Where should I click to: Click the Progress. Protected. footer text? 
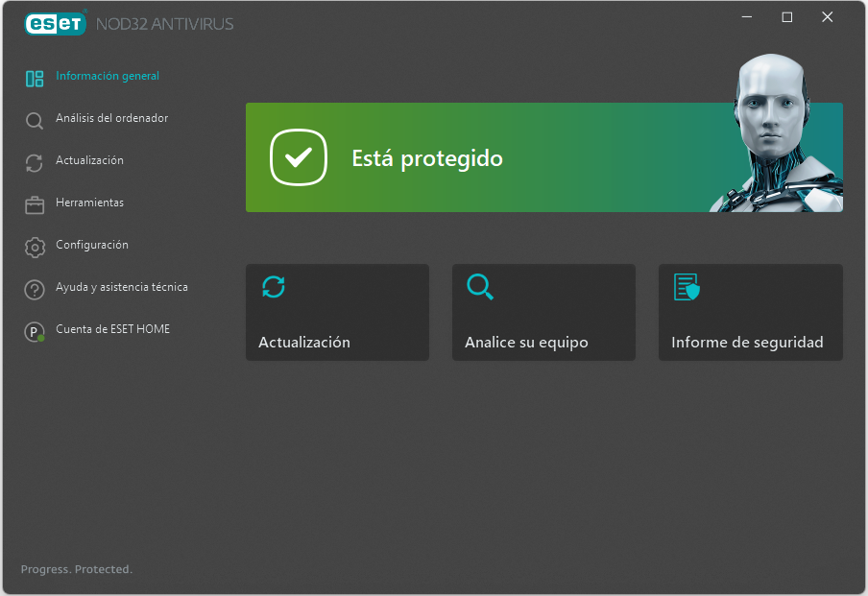[77, 569]
